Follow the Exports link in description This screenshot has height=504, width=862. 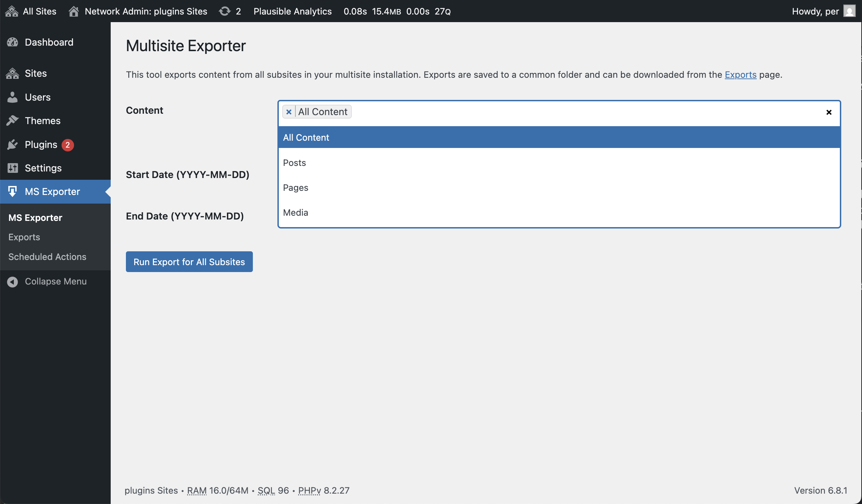click(x=740, y=75)
